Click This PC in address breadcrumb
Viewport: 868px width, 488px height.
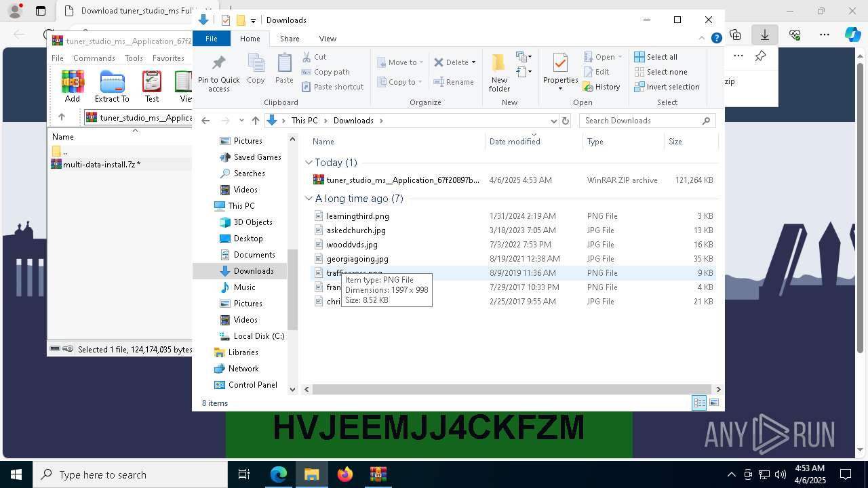304,121
